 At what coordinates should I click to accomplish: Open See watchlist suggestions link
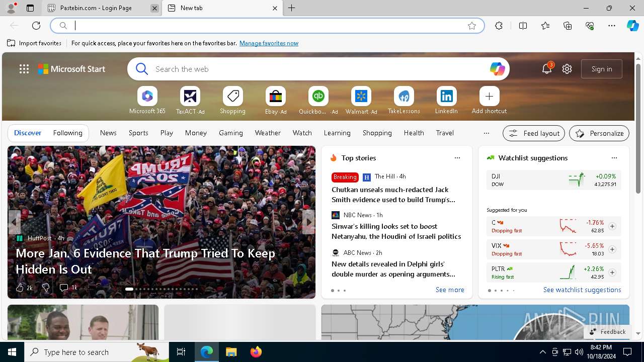pos(582,290)
